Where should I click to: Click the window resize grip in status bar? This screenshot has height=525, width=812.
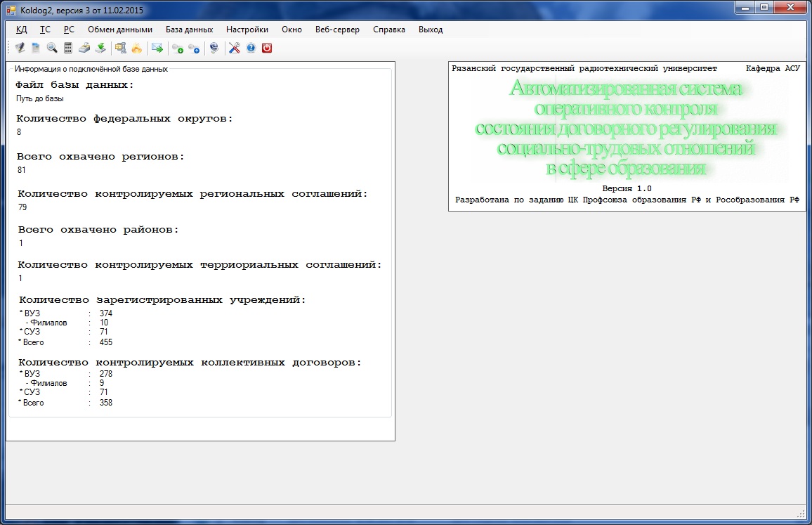[801, 513]
